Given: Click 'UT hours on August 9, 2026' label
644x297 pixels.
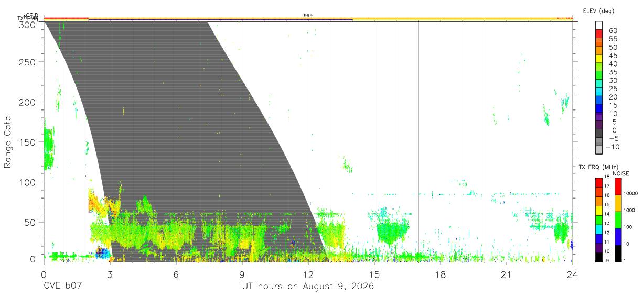Looking at the screenshot, I should pos(308,287).
